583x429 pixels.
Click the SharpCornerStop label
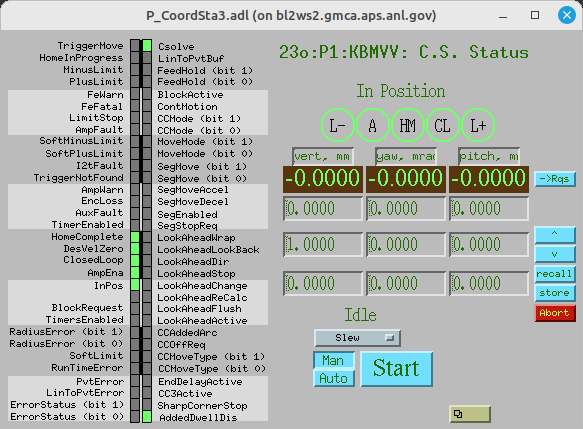(203, 406)
